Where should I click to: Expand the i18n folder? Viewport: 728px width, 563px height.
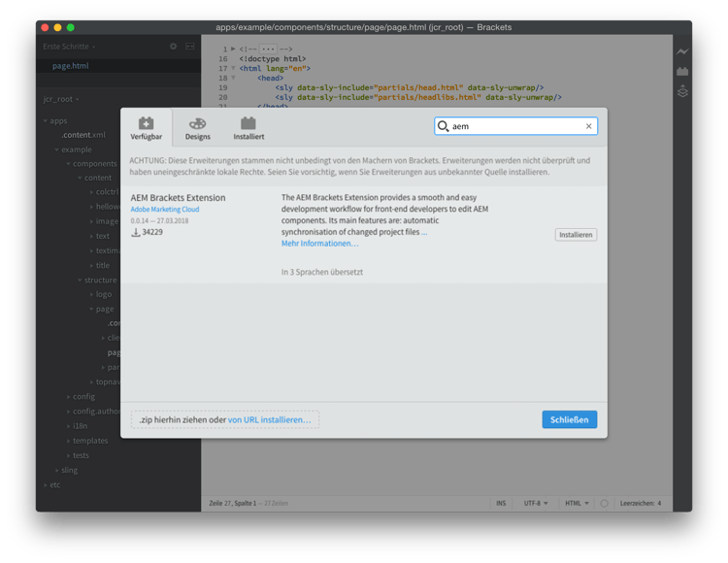click(x=68, y=426)
